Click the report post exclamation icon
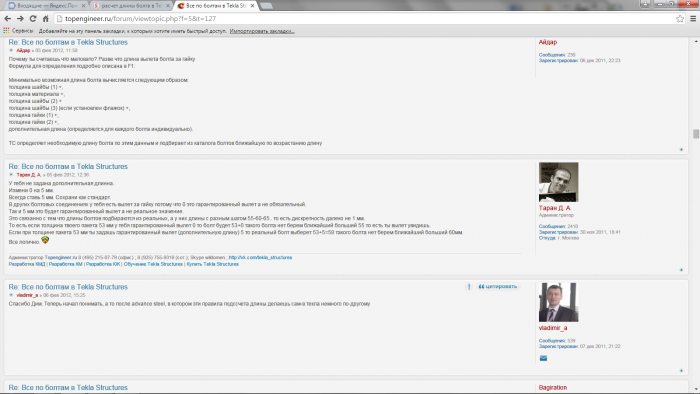This screenshot has width=700, height=394. 469,286
